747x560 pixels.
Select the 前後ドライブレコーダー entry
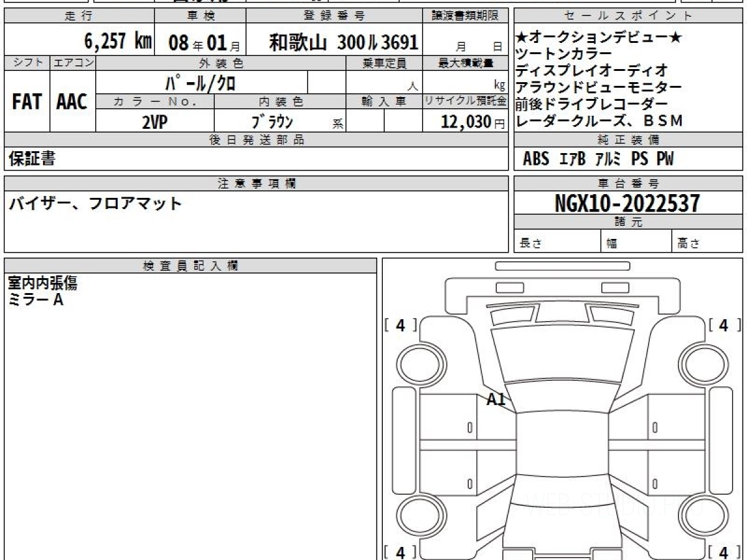(592, 104)
